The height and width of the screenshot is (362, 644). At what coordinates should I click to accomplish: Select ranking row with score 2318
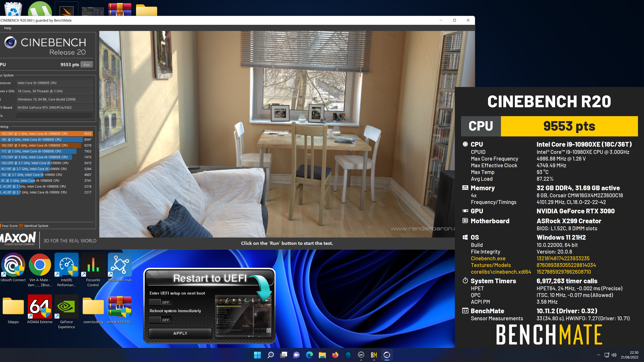46,186
